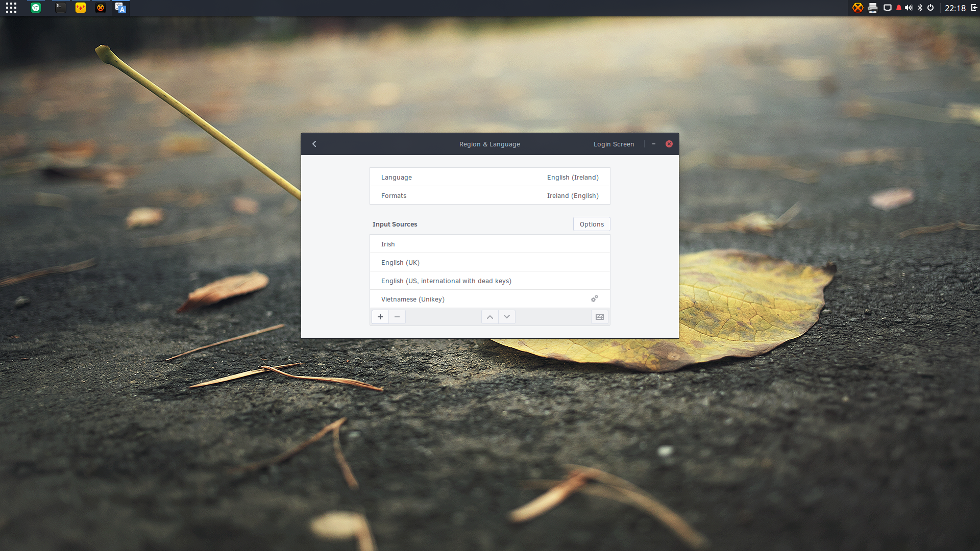Select the Region & Language taskbar icon

tap(120, 8)
